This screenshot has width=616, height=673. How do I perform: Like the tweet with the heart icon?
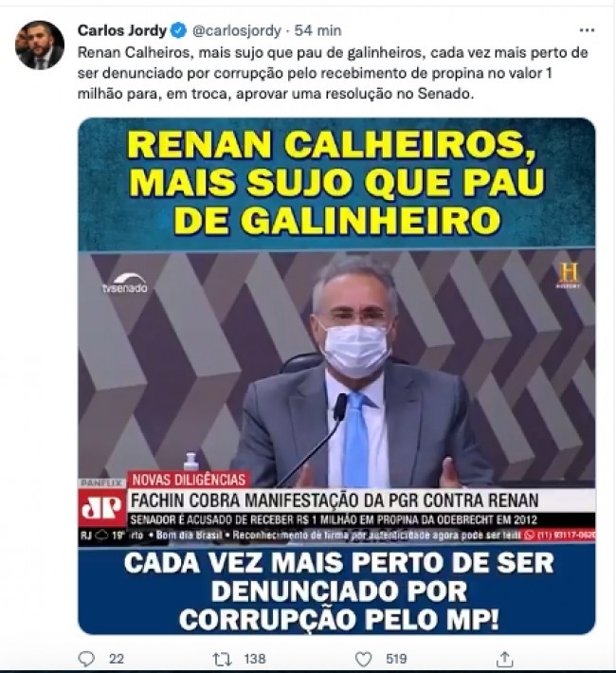click(x=364, y=659)
